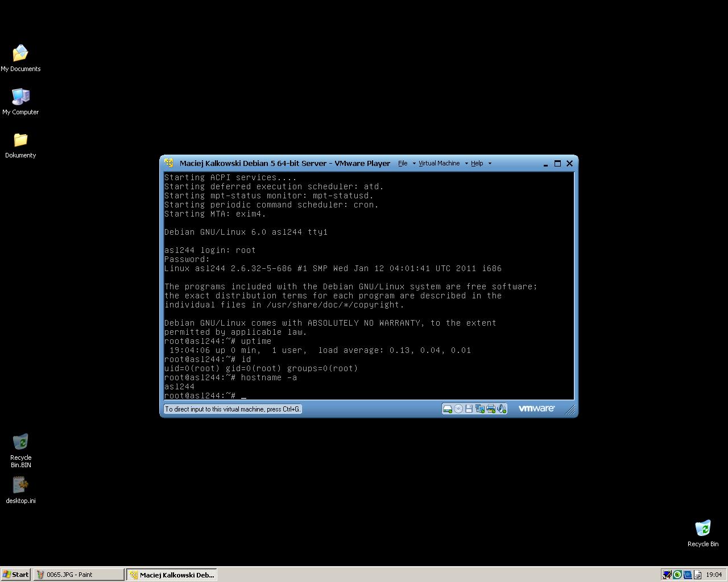Click the VMware window resize grip corner
The image size is (728, 582).
(570, 409)
